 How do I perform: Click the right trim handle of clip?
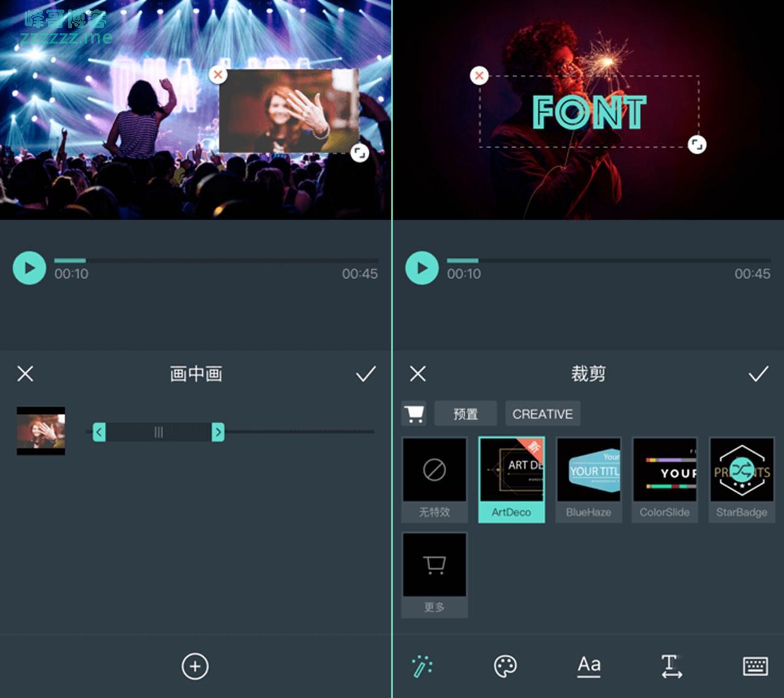[218, 432]
